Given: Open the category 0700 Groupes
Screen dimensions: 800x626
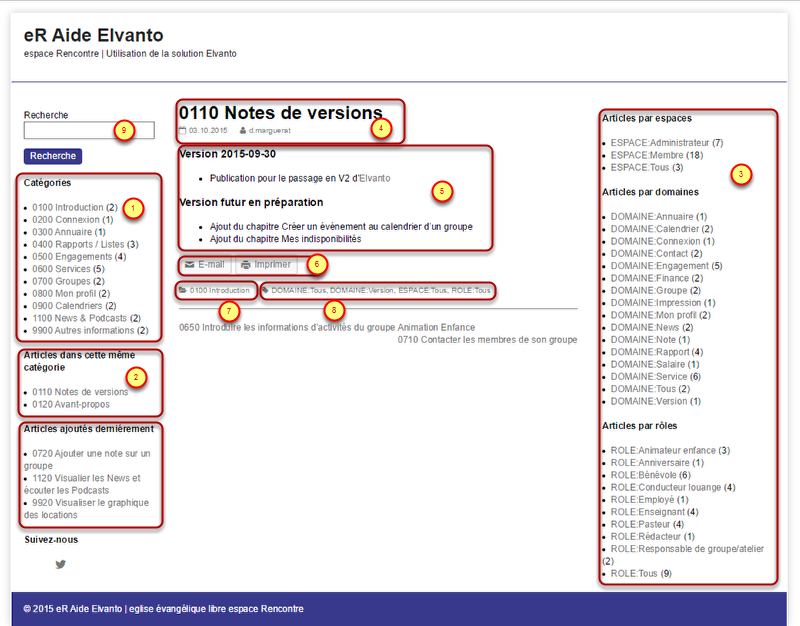Looking at the screenshot, I should [61, 281].
